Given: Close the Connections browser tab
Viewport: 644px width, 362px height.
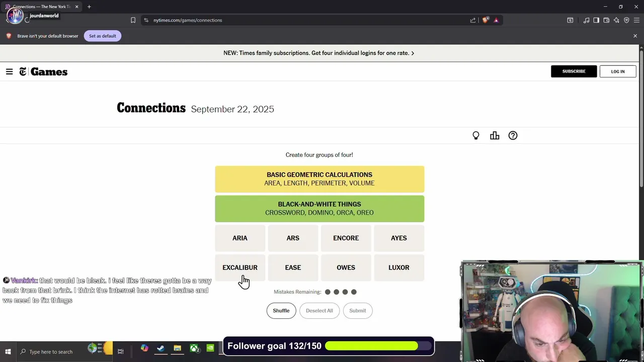Looking at the screenshot, I should tap(76, 7).
